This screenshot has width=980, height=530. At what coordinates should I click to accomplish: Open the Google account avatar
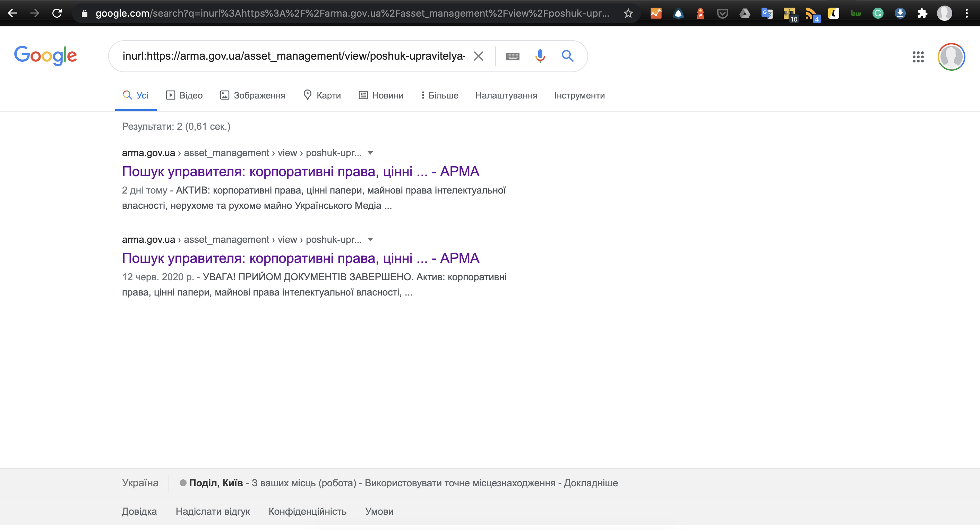coord(951,57)
